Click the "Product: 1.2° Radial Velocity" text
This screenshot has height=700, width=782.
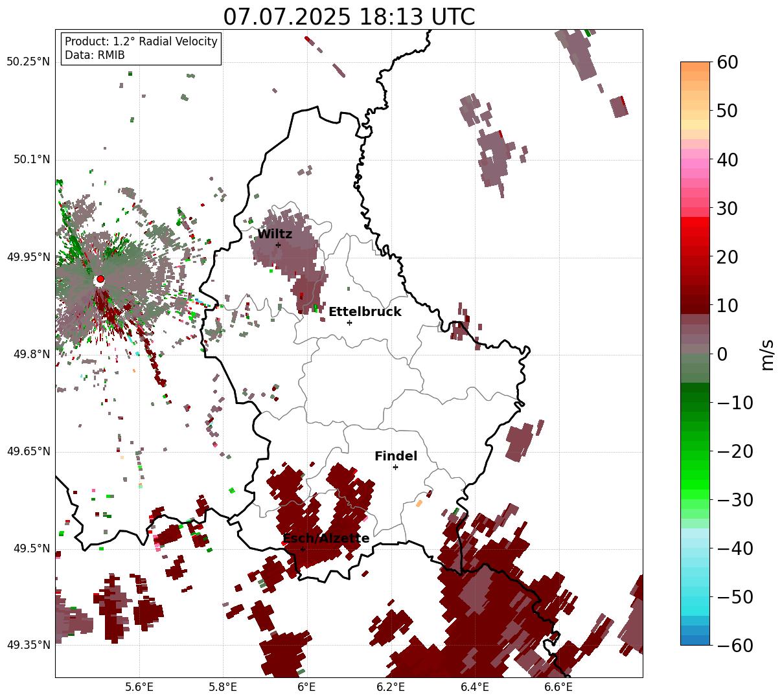141,41
